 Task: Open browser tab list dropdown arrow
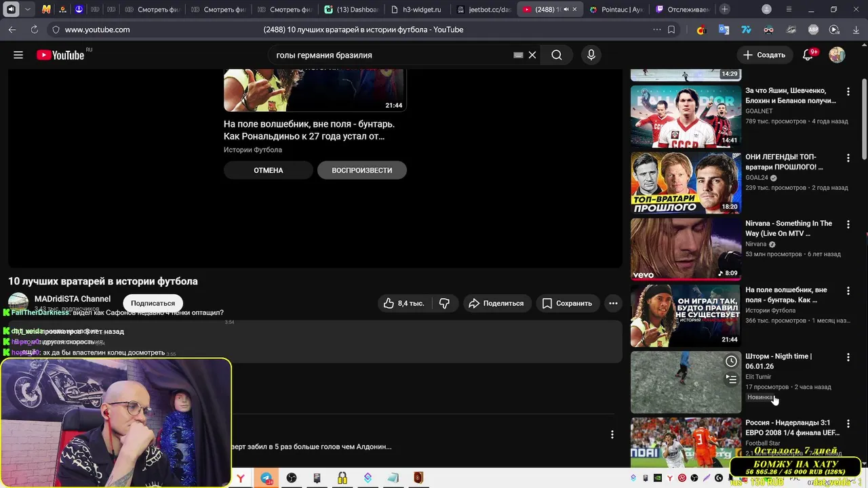pos(27,9)
